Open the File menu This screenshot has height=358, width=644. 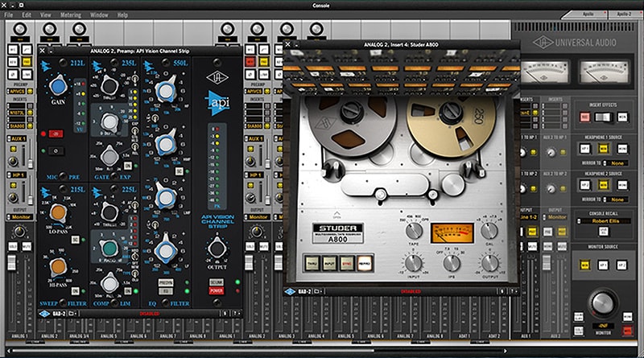pos(9,14)
